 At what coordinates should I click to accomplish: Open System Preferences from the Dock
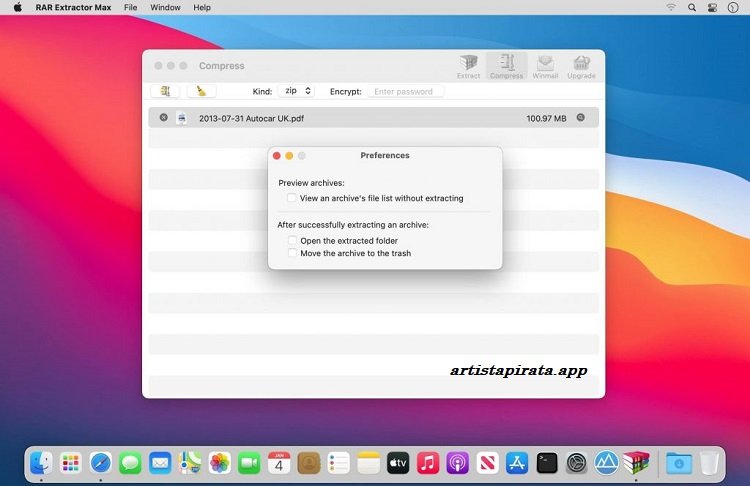(576, 463)
